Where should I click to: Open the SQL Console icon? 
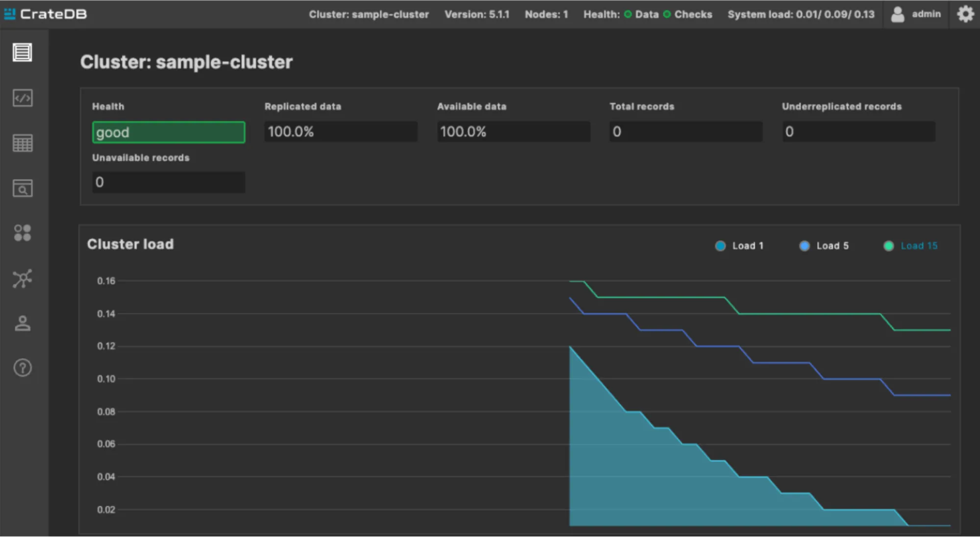(x=22, y=98)
